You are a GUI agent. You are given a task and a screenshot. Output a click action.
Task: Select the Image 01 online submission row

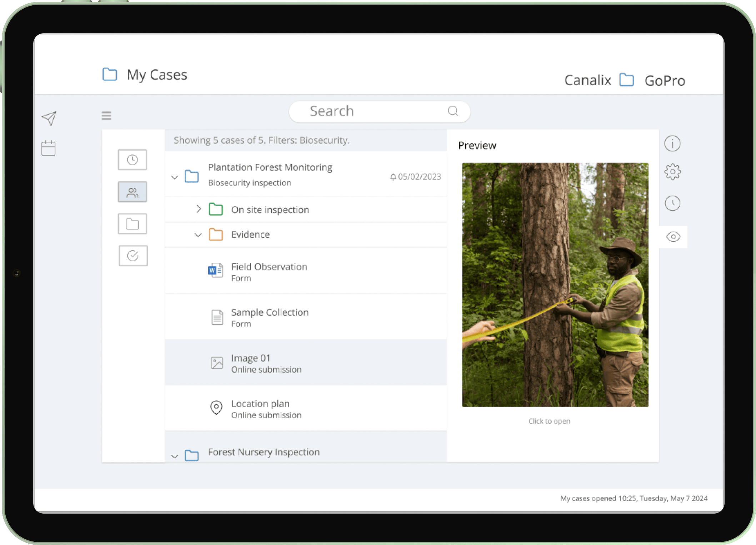click(306, 363)
